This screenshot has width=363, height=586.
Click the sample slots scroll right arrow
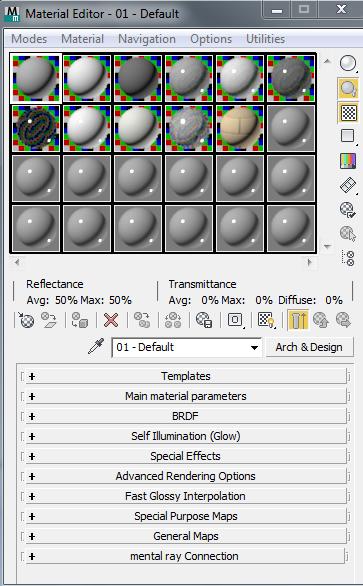click(x=310, y=262)
